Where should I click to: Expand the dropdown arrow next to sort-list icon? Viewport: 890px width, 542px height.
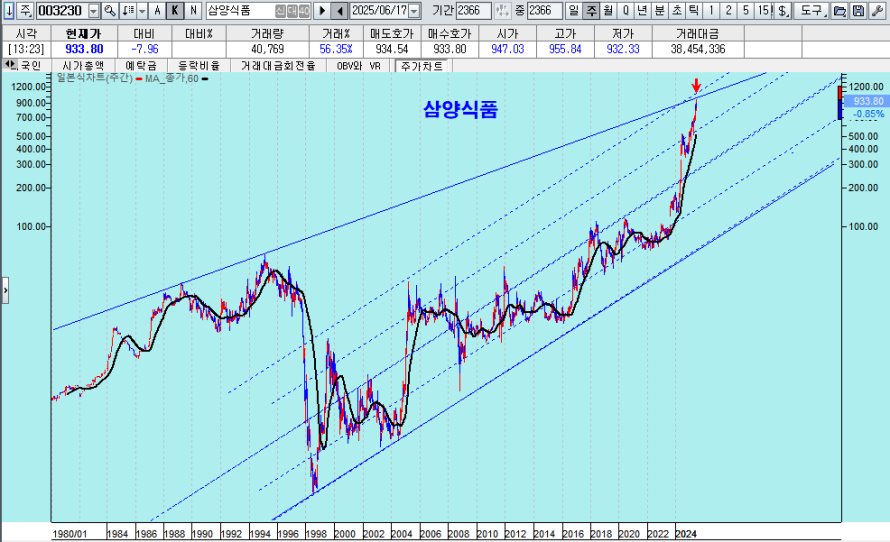142,10
